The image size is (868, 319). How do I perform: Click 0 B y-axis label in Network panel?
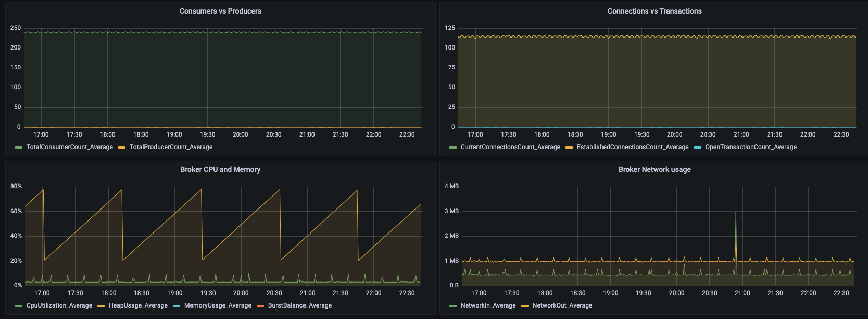tap(454, 285)
